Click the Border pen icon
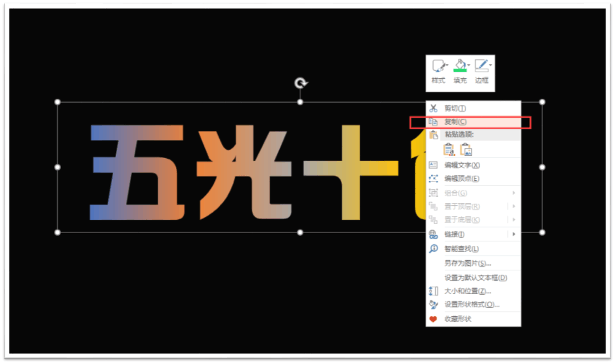Viewport: 615px width, 364px height. (481, 64)
